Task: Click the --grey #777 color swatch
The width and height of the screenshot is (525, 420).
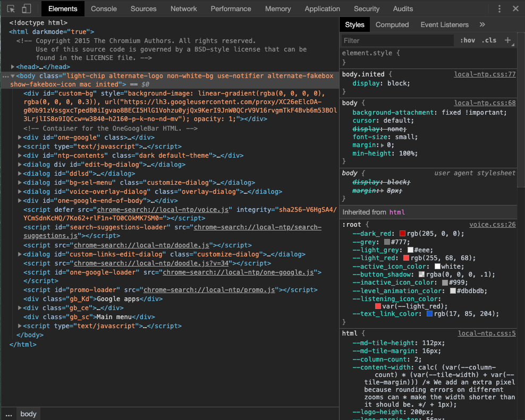Action: [387, 242]
